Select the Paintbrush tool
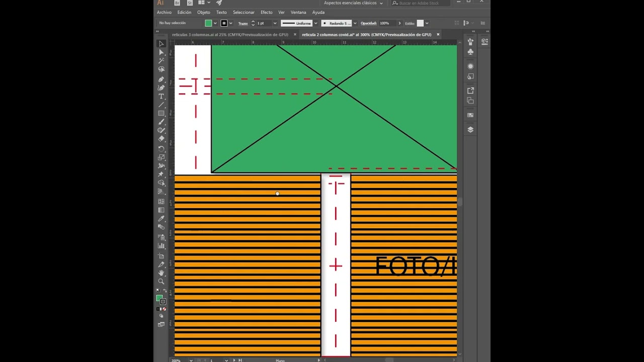Screen dimensions: 644x362 (x=161, y=122)
